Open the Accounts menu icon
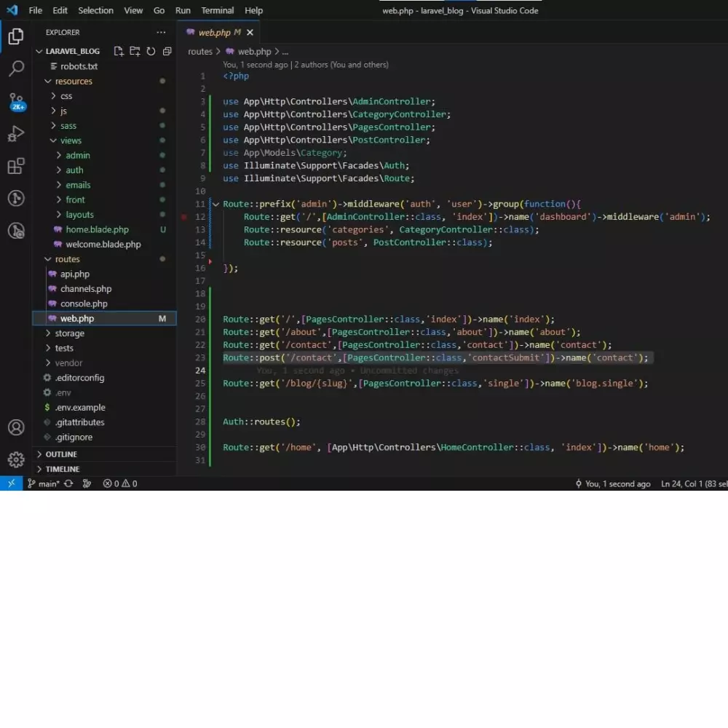Viewport: 728px width, 728px height. [16, 427]
